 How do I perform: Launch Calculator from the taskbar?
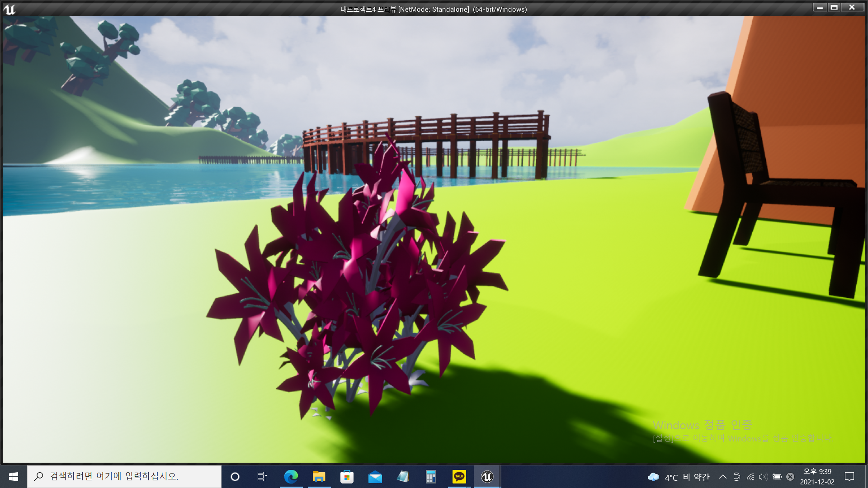pyautogui.click(x=431, y=477)
